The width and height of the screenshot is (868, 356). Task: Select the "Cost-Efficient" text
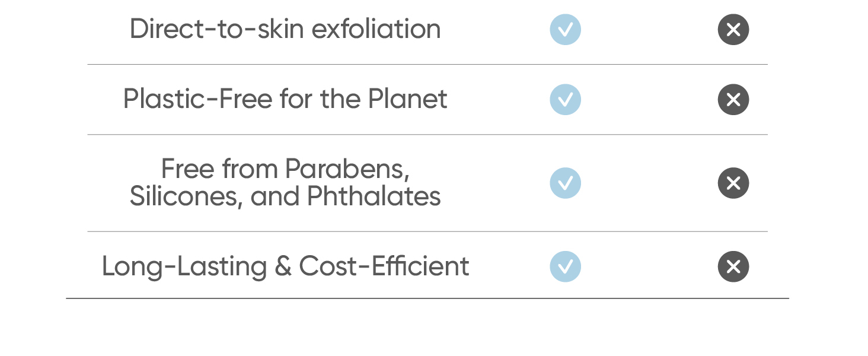tap(384, 266)
